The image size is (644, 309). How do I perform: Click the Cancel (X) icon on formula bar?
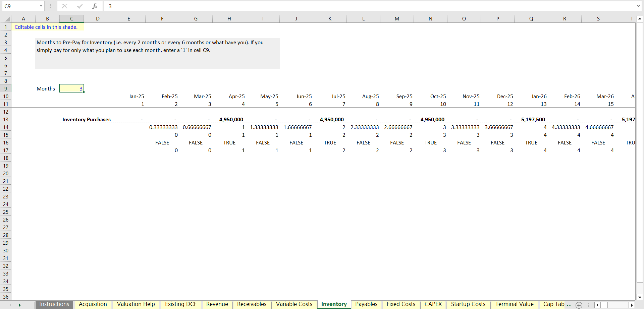point(64,6)
